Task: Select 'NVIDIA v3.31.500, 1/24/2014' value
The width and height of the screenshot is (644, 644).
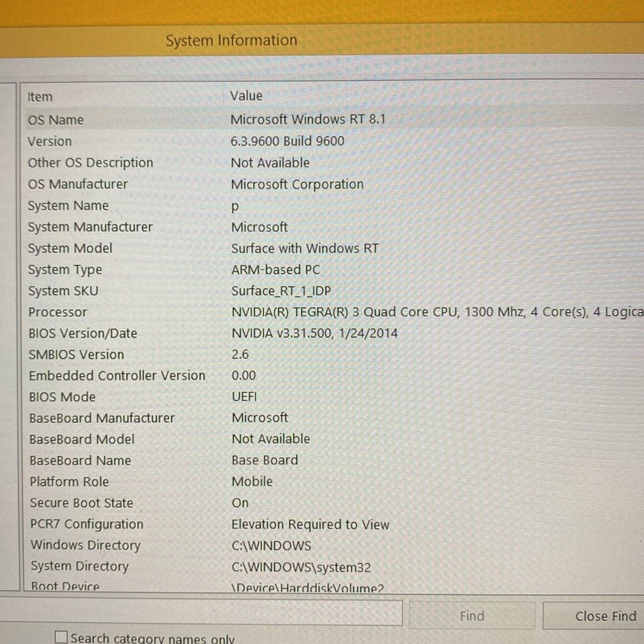Action: [315, 333]
